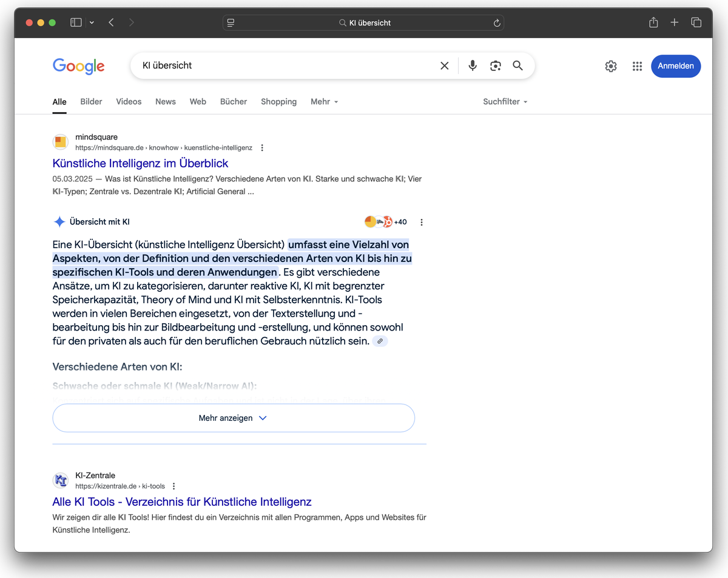The width and height of the screenshot is (728, 578).
Task: Switch to Shopping tab
Action: pyautogui.click(x=278, y=102)
